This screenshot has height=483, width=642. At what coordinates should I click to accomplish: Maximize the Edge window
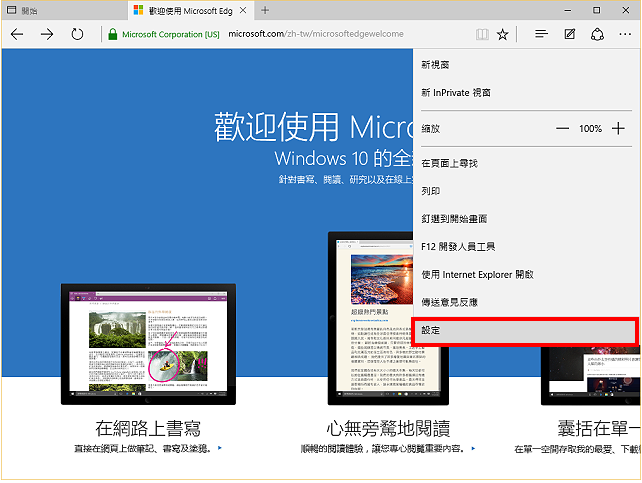click(x=597, y=10)
